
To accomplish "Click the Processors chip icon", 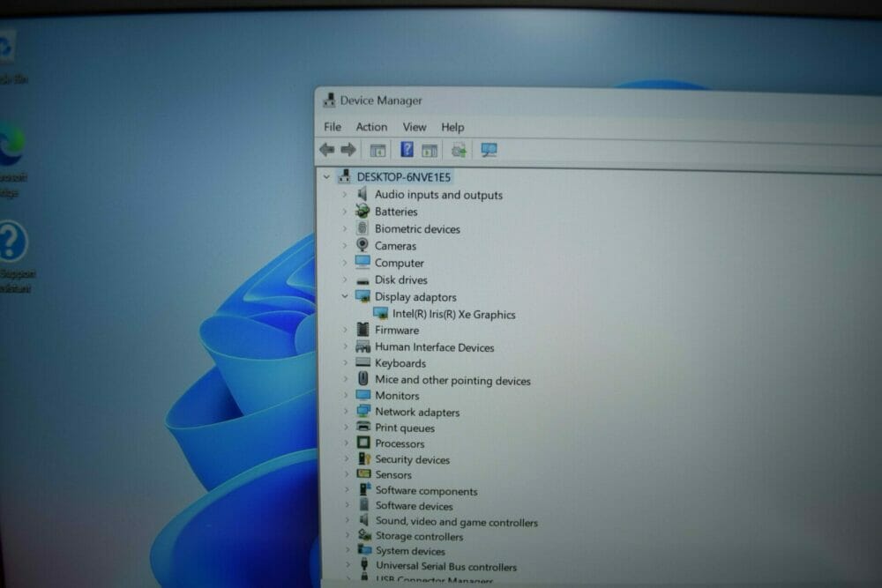I will pyautogui.click(x=364, y=443).
